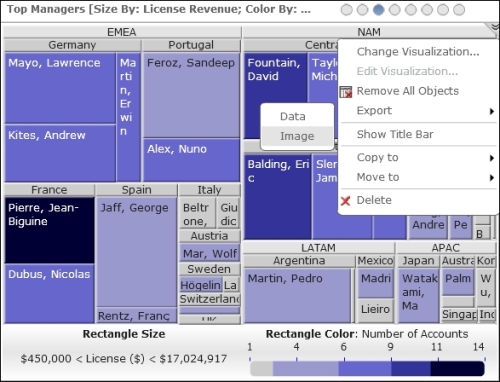The width and height of the screenshot is (500, 382).
Task: Expand the Export submenu arrow
Action: pyautogui.click(x=492, y=111)
